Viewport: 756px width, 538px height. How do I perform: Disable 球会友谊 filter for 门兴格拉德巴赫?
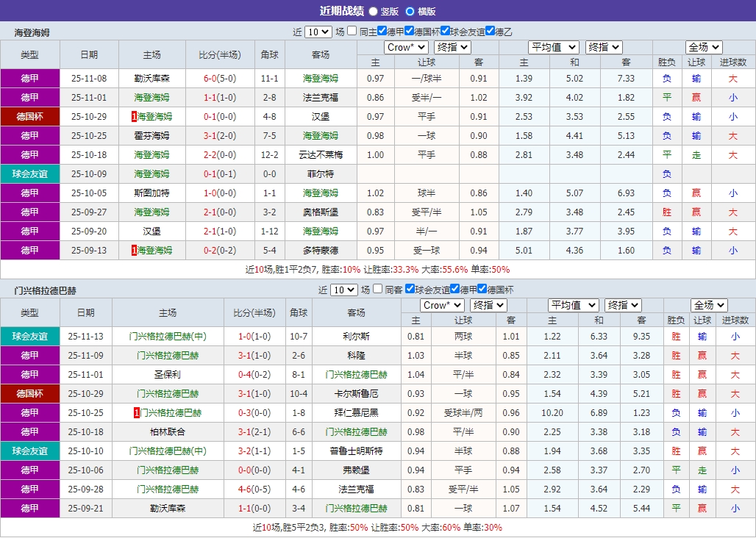[410, 288]
